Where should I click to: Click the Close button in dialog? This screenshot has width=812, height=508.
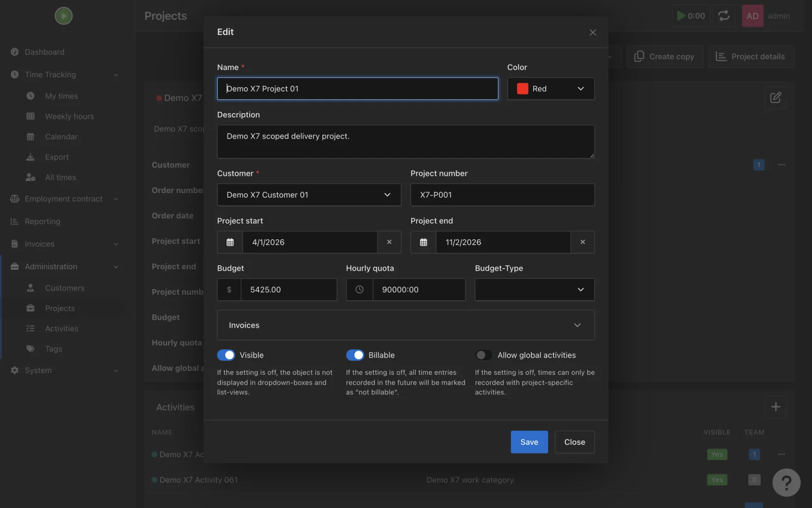574,442
